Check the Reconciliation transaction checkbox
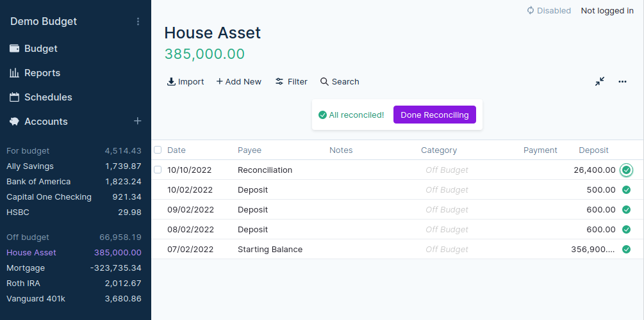 coord(158,170)
